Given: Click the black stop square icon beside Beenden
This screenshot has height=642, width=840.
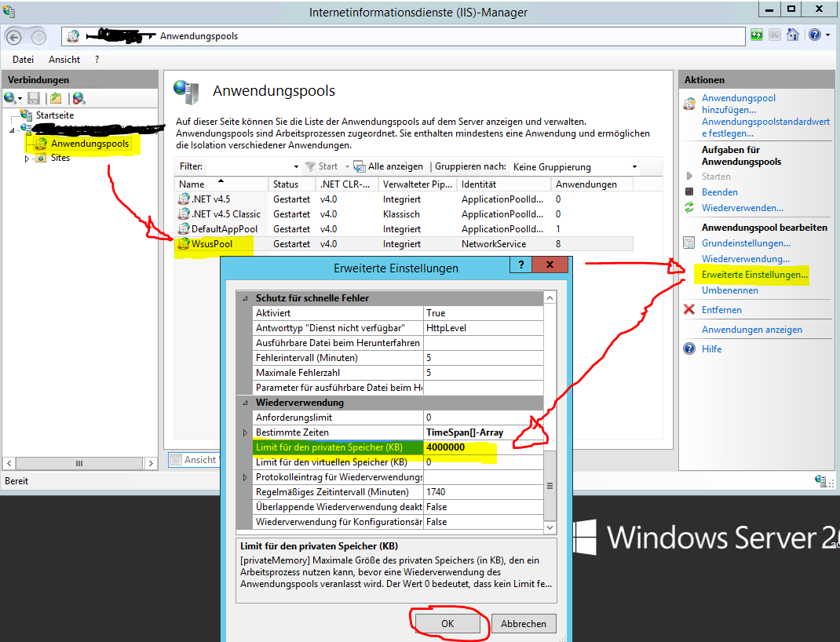Looking at the screenshot, I should [x=689, y=192].
